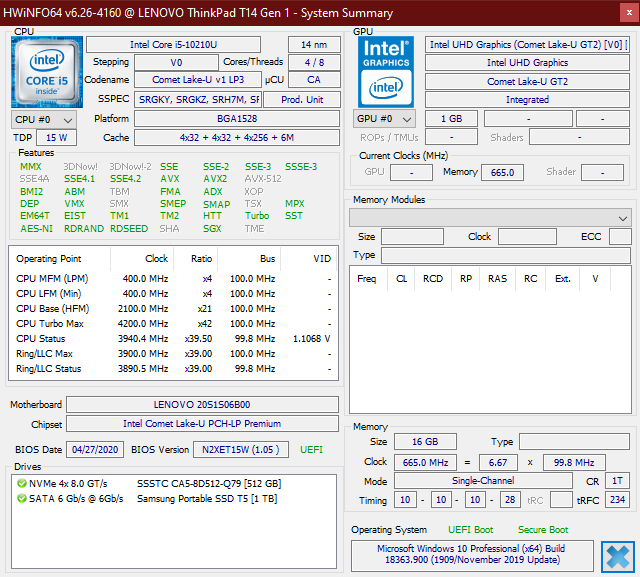Click the Intel Graphics logo
The height and width of the screenshot is (577, 640).
pyautogui.click(x=384, y=72)
